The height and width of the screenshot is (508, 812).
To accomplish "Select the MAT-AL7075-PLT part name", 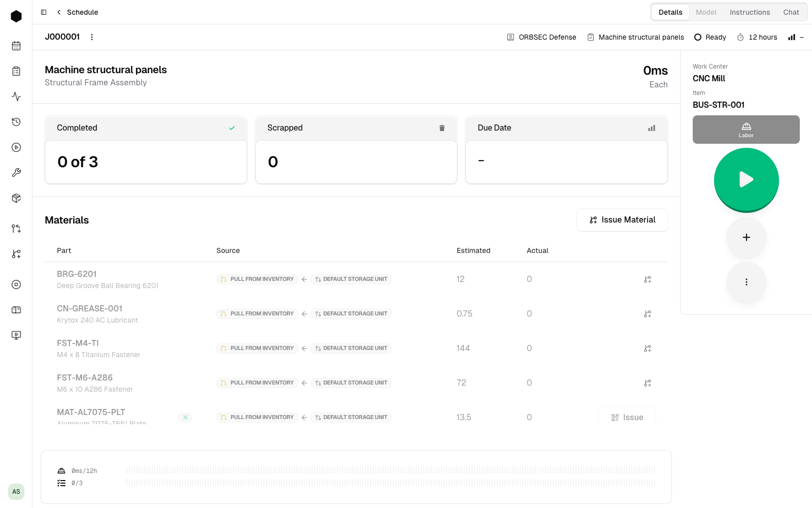I will [91, 412].
